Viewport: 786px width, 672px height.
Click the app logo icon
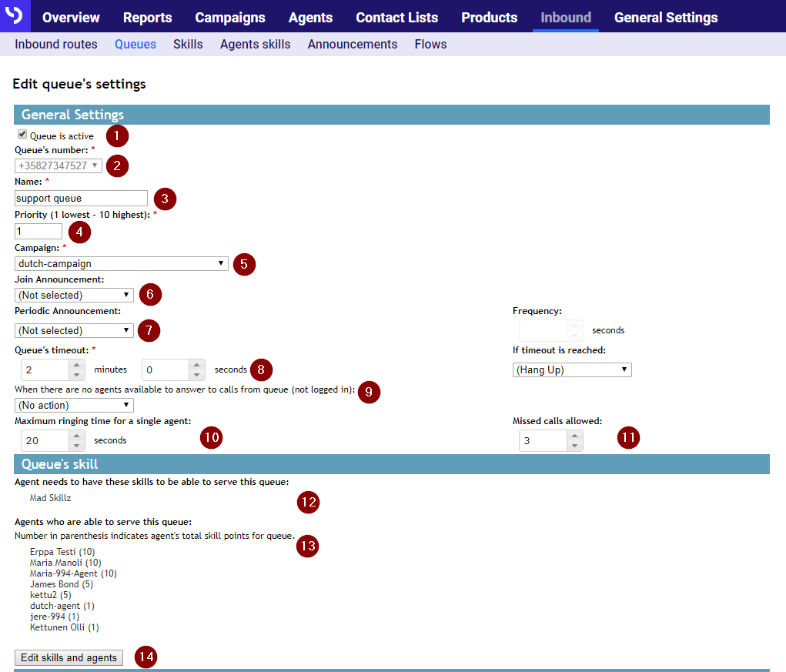pos(14,15)
